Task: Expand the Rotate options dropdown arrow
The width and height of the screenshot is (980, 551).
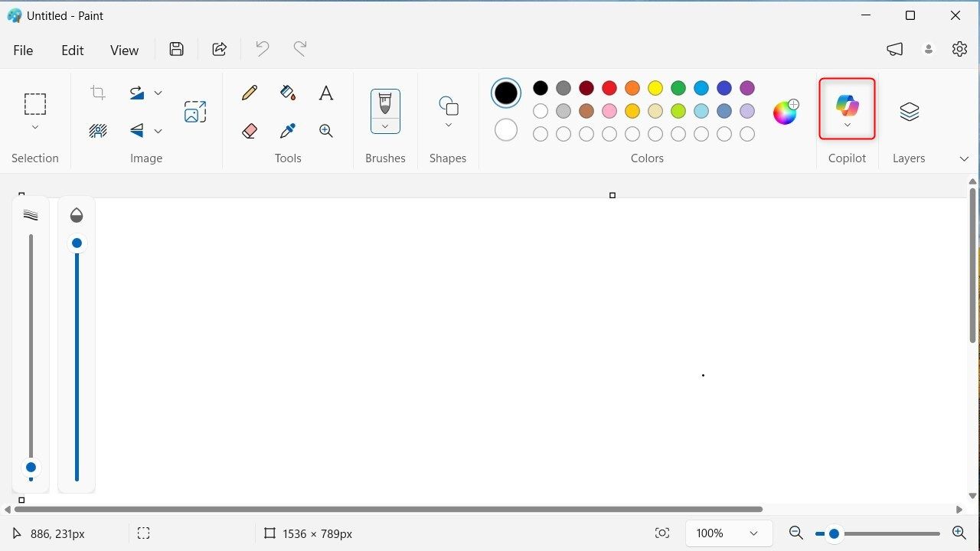Action: pos(158,93)
